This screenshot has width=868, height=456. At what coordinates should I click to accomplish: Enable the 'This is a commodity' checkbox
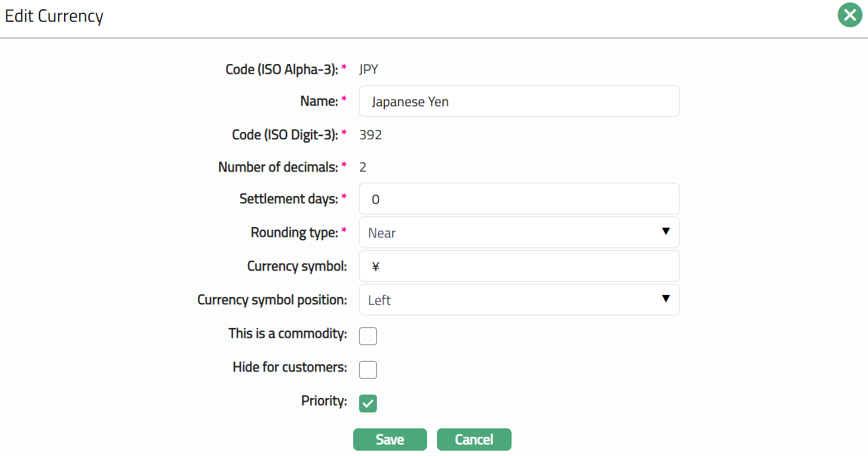click(x=368, y=336)
